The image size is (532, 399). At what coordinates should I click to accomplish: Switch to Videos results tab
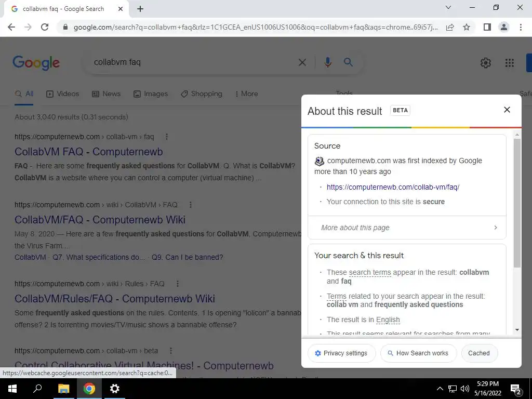62,94
